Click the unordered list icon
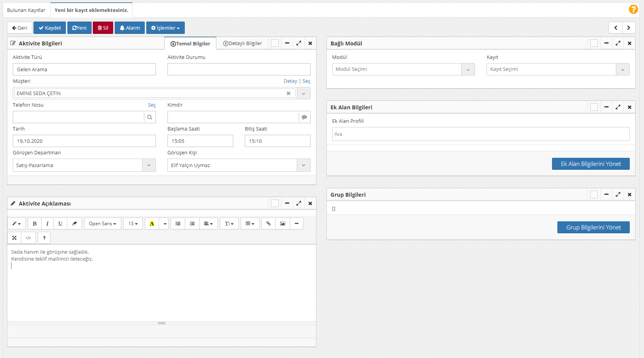Viewport: 644px width, 358px height. 178,224
